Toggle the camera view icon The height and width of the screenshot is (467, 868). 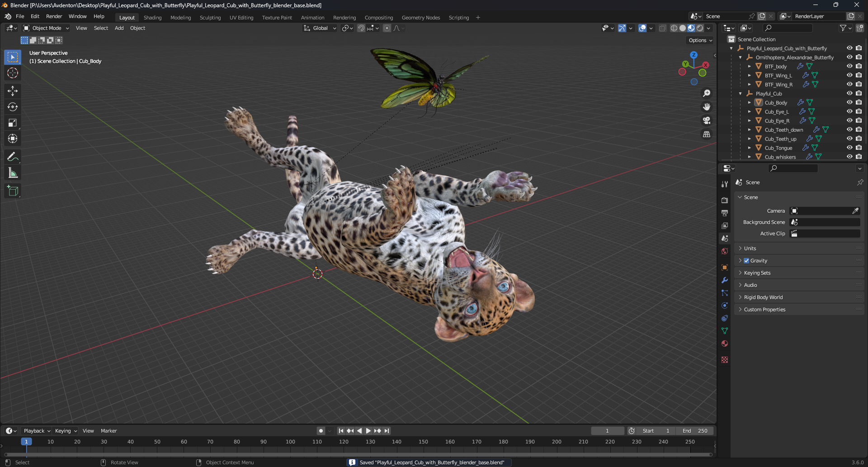pyautogui.click(x=707, y=120)
